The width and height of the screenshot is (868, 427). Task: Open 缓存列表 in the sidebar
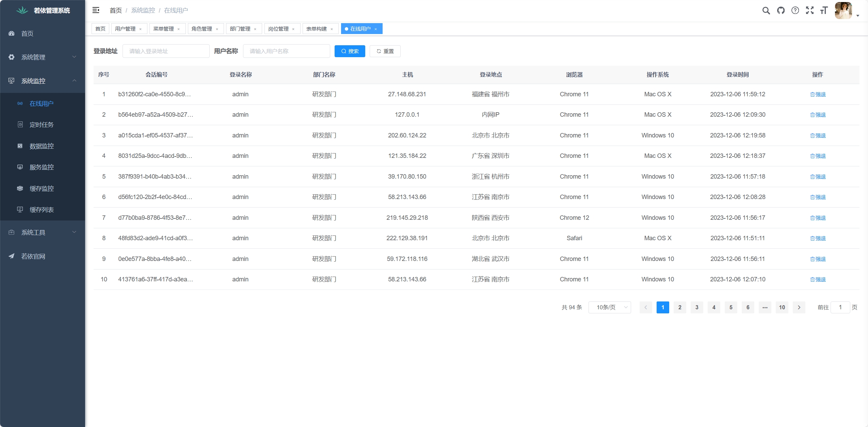[x=43, y=210]
